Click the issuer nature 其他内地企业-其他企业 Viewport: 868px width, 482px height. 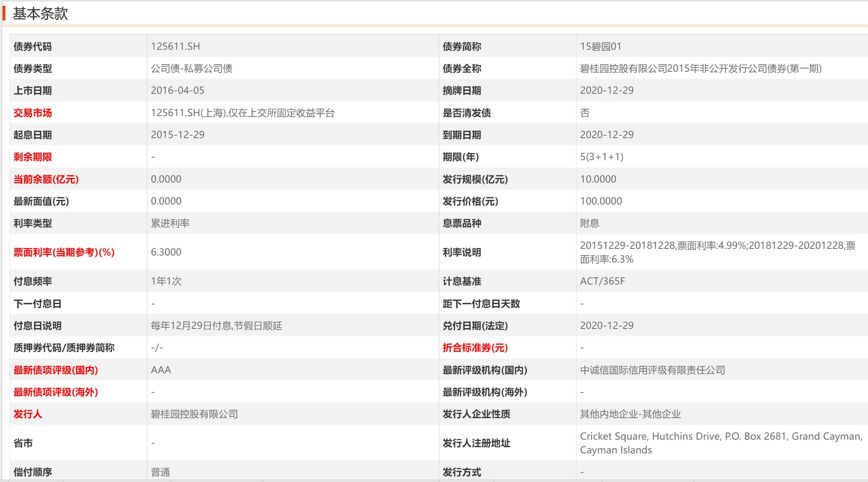[x=630, y=414]
